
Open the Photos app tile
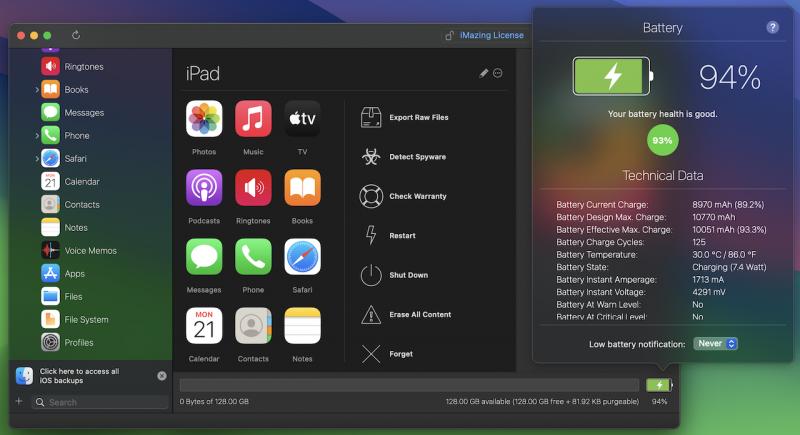click(x=204, y=119)
